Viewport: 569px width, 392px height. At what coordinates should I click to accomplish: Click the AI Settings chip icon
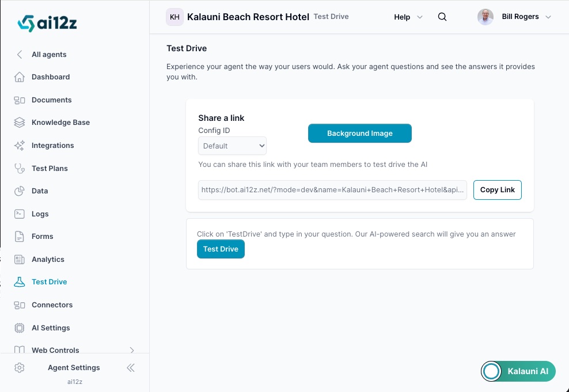[x=20, y=328]
